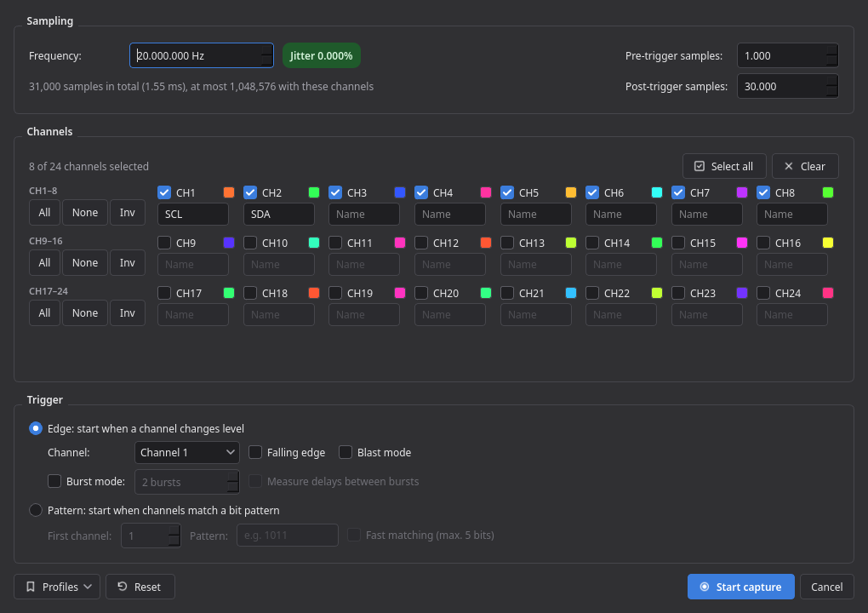Invert selection for CH9–16 group
Image resolution: width=868 pixels, height=613 pixels.
(128, 262)
